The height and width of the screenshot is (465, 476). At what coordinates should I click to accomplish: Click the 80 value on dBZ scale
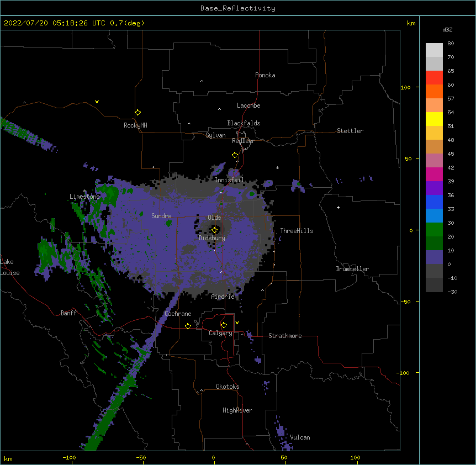pos(451,44)
